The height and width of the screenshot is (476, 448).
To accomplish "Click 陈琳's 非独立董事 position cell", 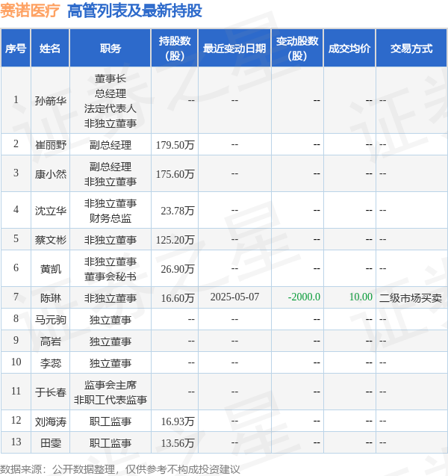I will (x=111, y=298).
